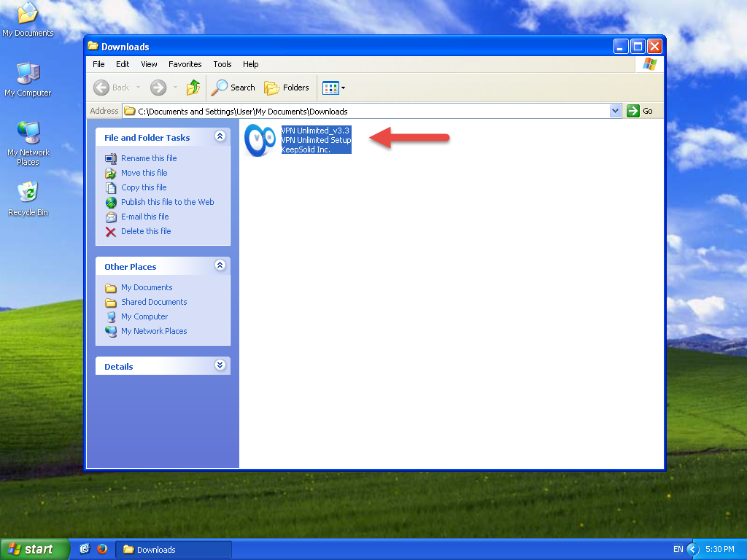
Task: Collapse the File and Folder Tasks panel
Action: pos(220,136)
